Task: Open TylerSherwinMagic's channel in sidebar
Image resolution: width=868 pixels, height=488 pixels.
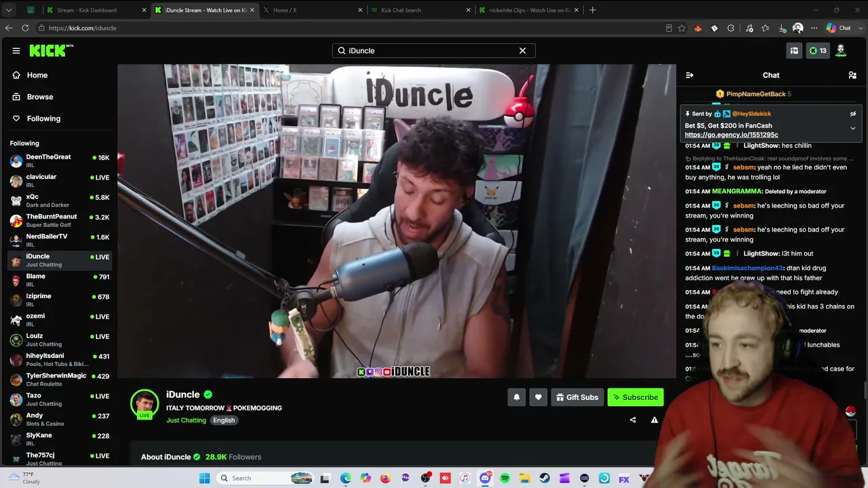Action: pos(60,379)
